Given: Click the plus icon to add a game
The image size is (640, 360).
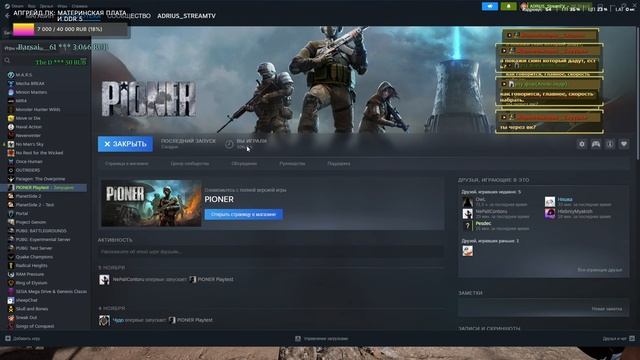Looking at the screenshot, I should [x=8, y=338].
